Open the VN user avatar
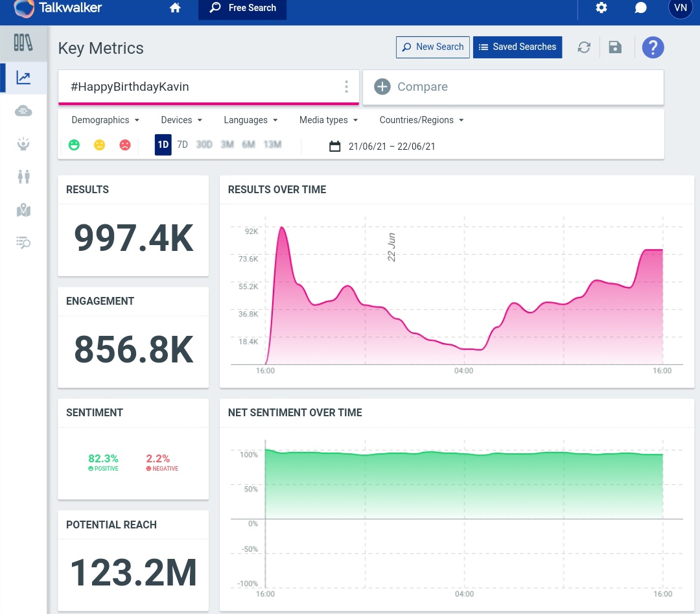This screenshot has width=700, height=614. coord(681,8)
